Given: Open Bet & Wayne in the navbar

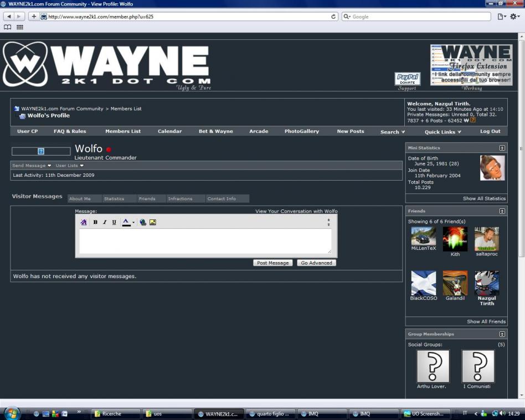Looking at the screenshot, I should (x=215, y=131).
